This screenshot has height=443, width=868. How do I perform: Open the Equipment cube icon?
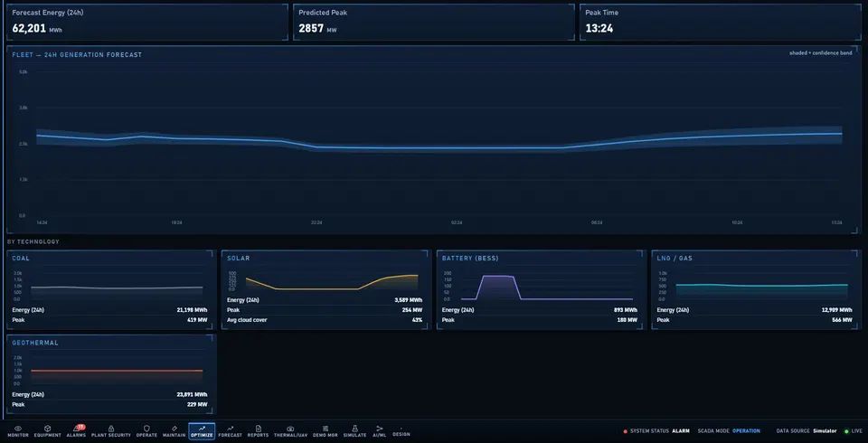click(48, 429)
